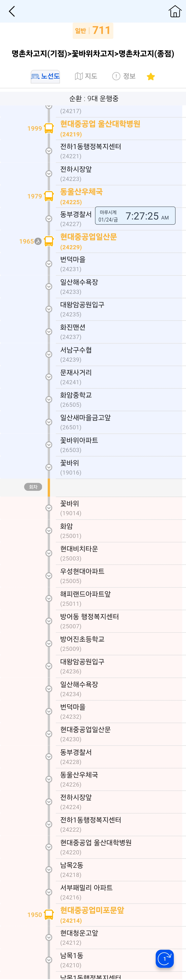Open the 정보 tab
186x980 pixels.
[124, 76]
